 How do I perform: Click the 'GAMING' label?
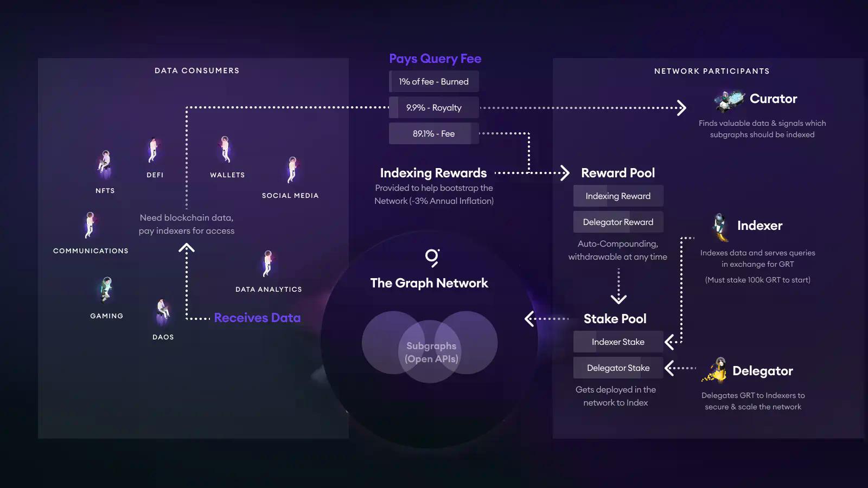tap(107, 316)
